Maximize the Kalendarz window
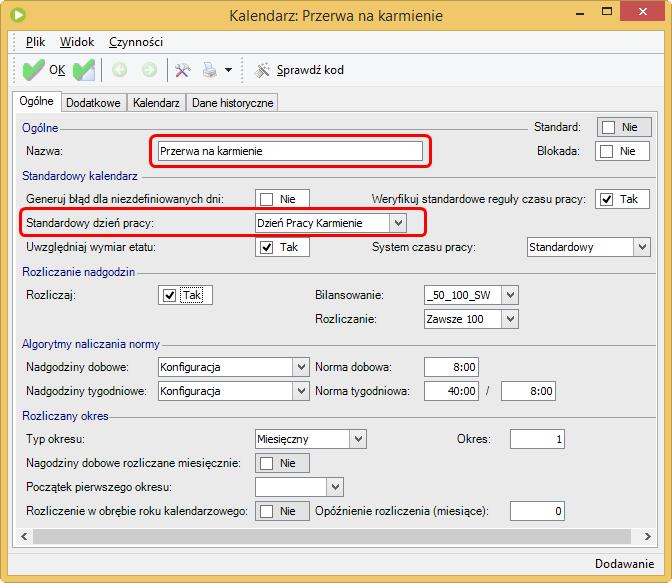672x583 pixels. (607, 12)
